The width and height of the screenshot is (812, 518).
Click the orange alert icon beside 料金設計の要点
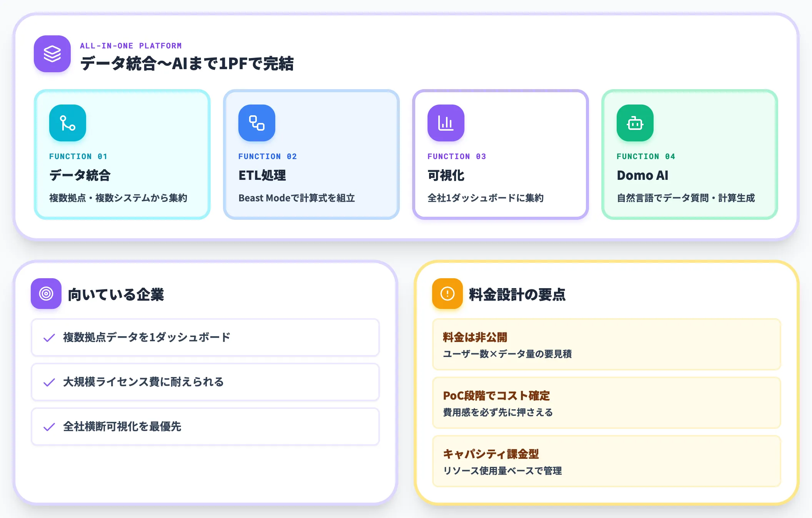click(x=448, y=294)
